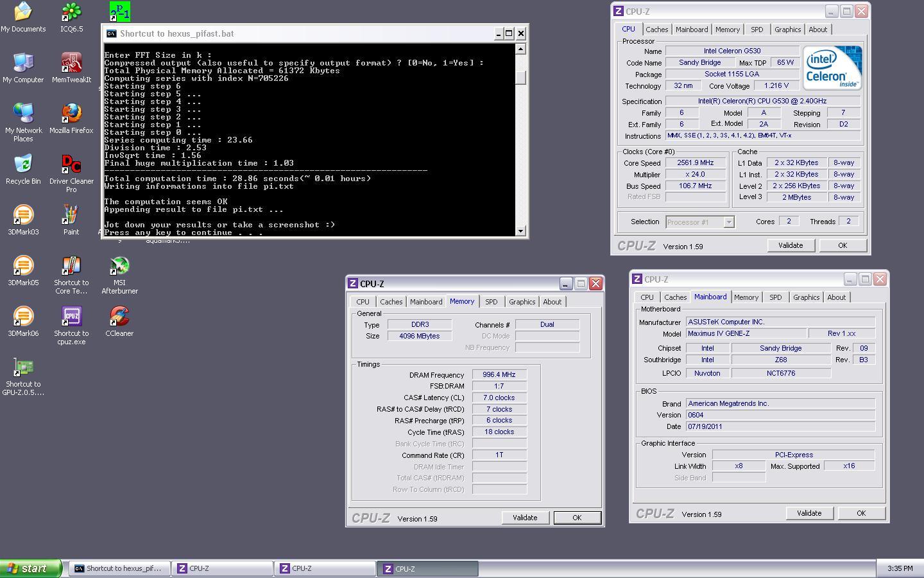Click the green icon above console window
The height and width of the screenshot is (578, 924).
[119, 11]
